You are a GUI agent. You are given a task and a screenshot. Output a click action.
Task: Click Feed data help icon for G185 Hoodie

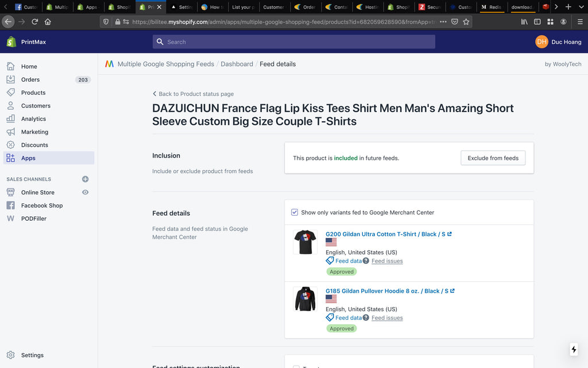click(366, 317)
